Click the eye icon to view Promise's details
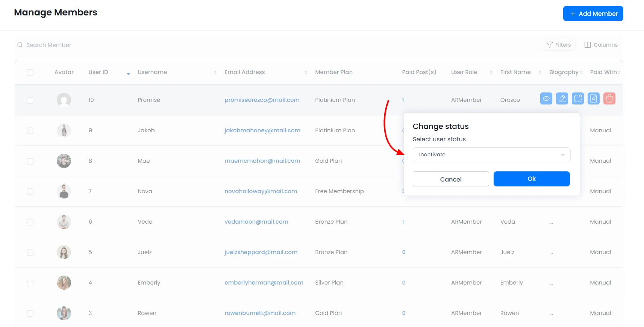 click(x=546, y=99)
